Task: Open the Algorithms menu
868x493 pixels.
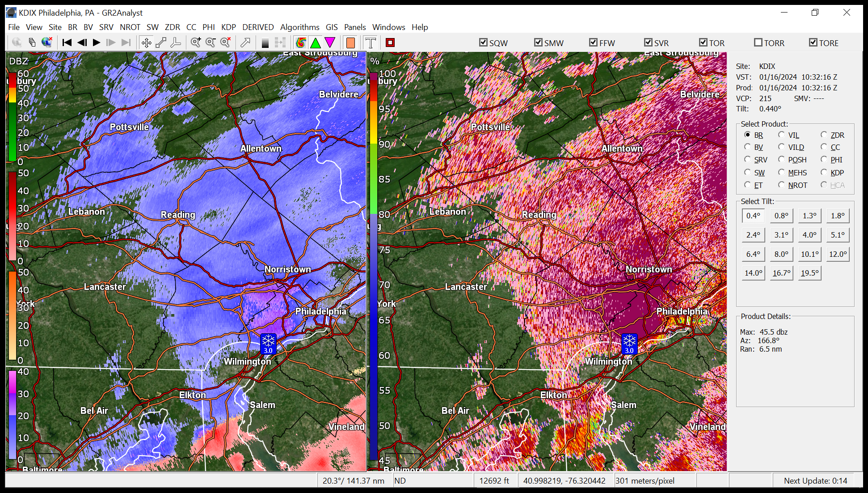Action: coord(299,27)
